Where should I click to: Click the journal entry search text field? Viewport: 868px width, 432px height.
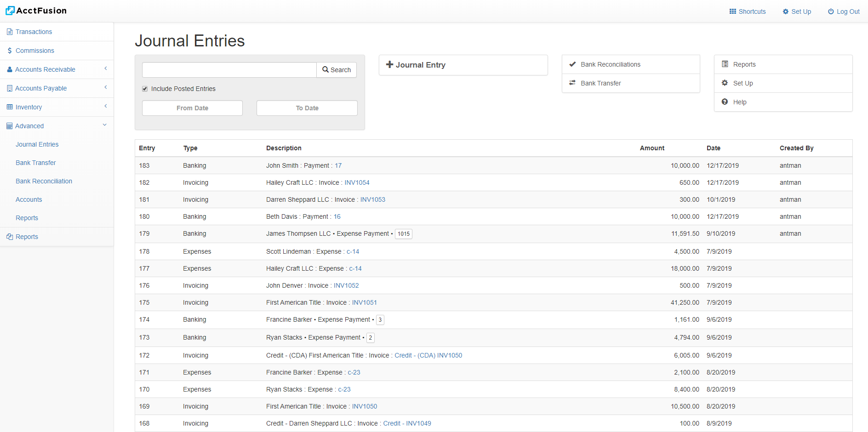coord(229,70)
